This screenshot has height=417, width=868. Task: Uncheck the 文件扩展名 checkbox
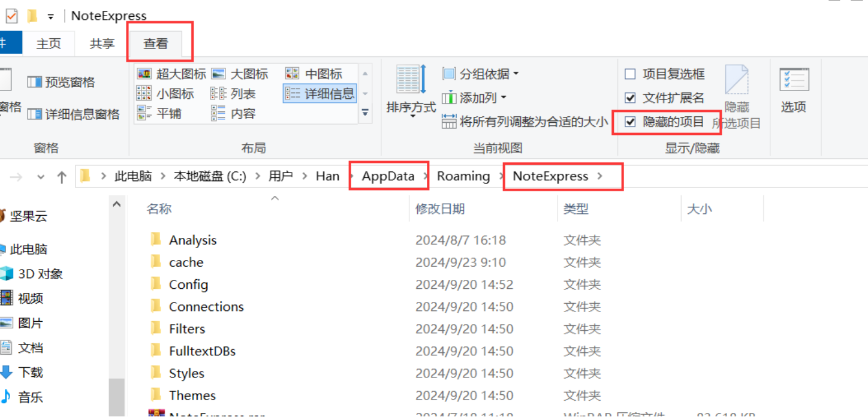tap(630, 98)
